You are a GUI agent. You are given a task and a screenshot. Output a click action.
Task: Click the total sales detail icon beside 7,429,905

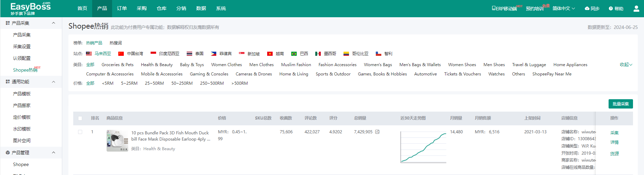(x=377, y=132)
